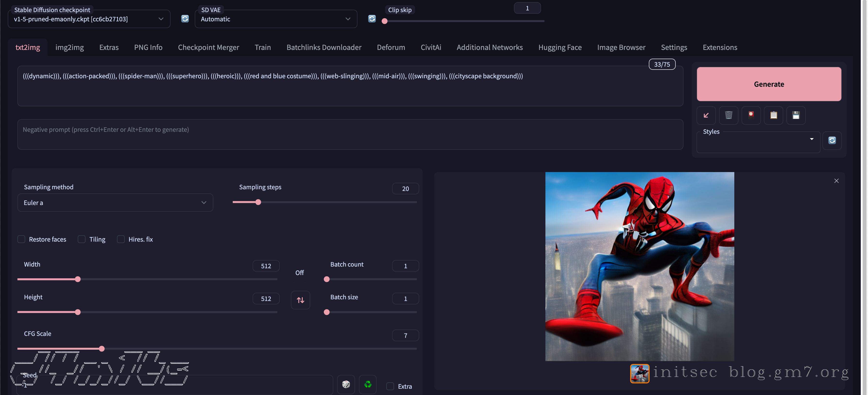Clear the prompt with trash icon
This screenshot has height=395, width=868.
click(728, 115)
